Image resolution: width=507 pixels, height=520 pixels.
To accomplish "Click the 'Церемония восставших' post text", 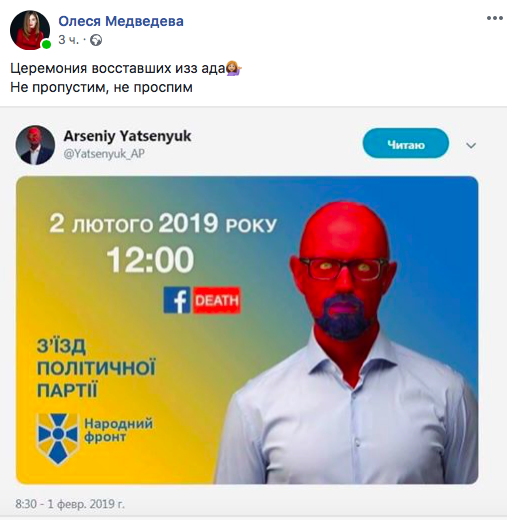I will 118,68.
